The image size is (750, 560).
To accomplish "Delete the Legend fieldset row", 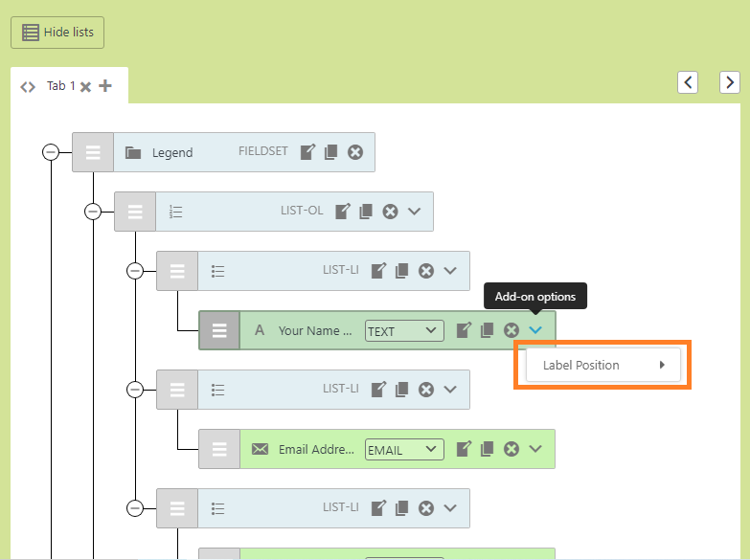I will click(x=355, y=152).
